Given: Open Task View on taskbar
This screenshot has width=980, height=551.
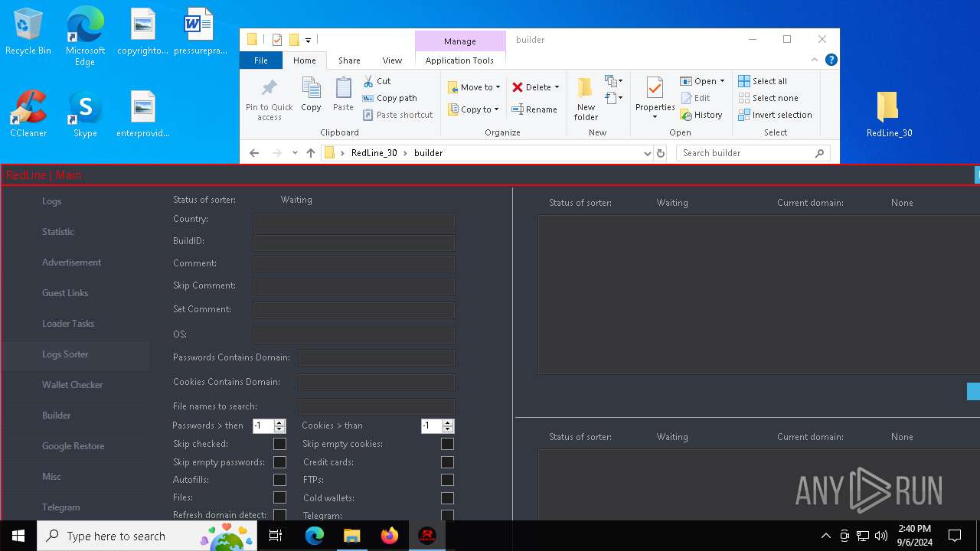Looking at the screenshot, I should 276,536.
